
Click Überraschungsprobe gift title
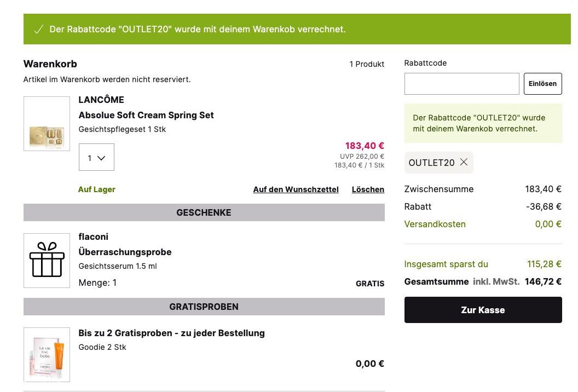[125, 252]
